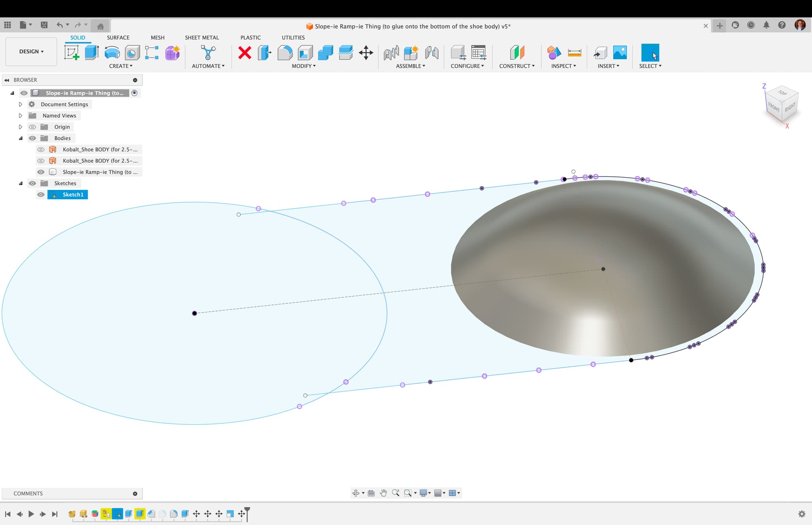Select the Revolve tool icon
The width and height of the screenshot is (812, 525).
[112, 53]
